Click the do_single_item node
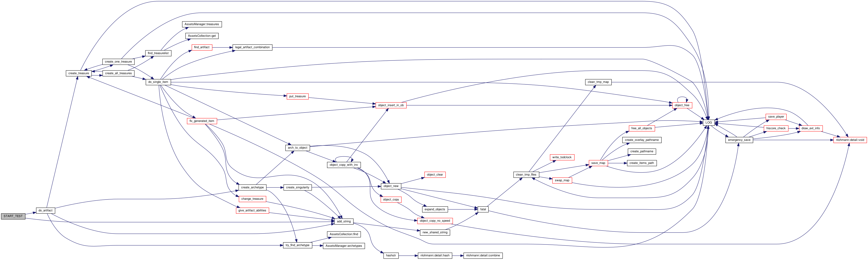The image size is (868, 260). coord(158,82)
